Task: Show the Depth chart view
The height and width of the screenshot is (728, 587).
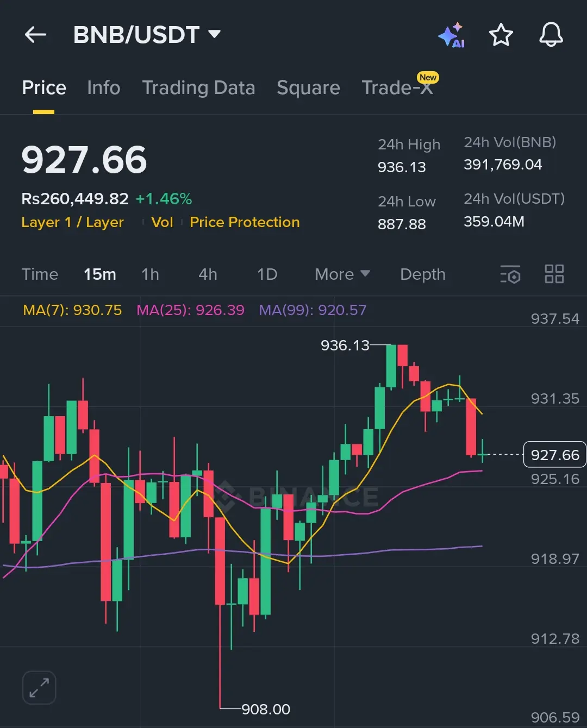Action: (422, 274)
